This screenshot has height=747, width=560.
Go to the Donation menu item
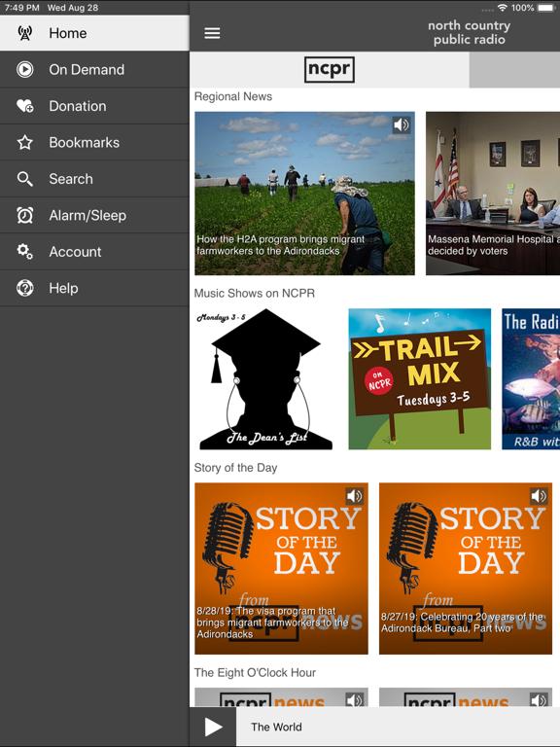[x=94, y=106]
